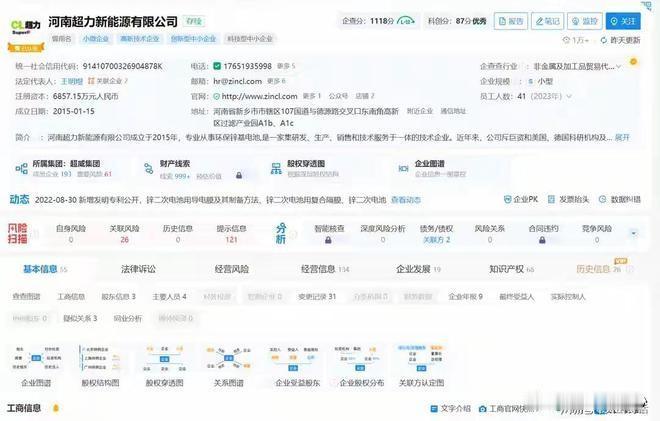The height and width of the screenshot is (421, 660).
Task: Click the 所属集团 group tree icon
Action: (21, 169)
